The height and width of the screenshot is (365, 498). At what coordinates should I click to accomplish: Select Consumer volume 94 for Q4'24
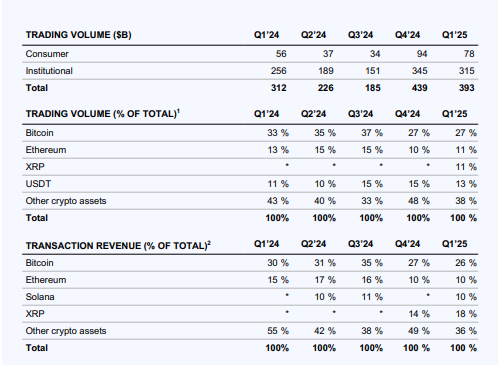(422, 54)
